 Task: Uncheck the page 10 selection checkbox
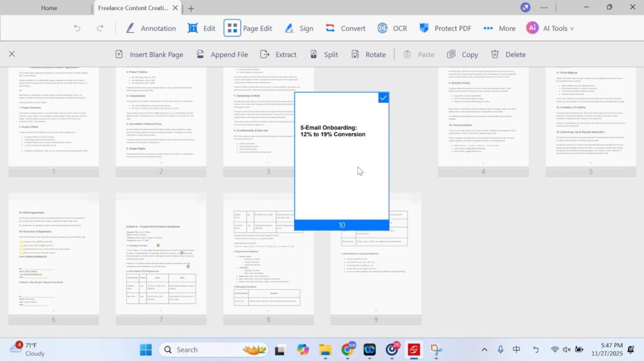click(x=383, y=98)
